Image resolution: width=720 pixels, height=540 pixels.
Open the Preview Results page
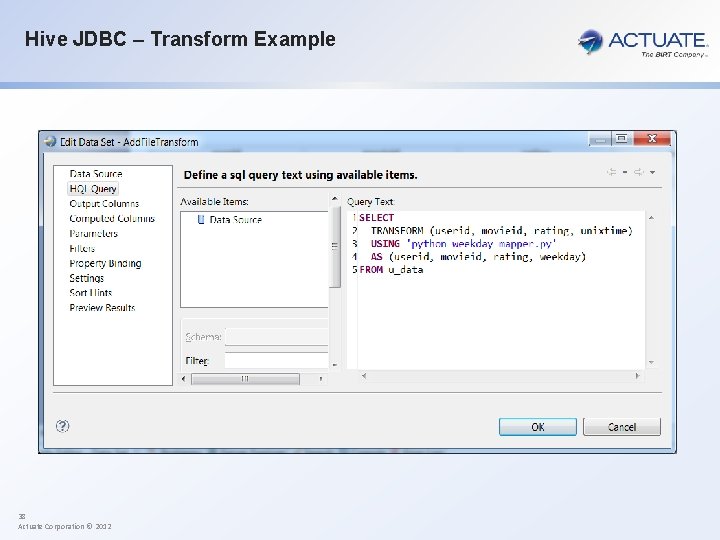point(102,308)
